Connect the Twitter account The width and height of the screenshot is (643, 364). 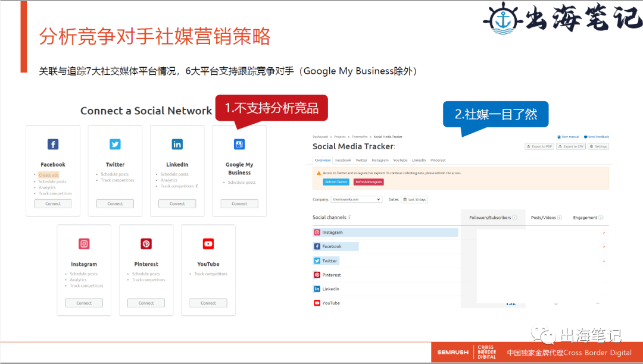(x=116, y=203)
